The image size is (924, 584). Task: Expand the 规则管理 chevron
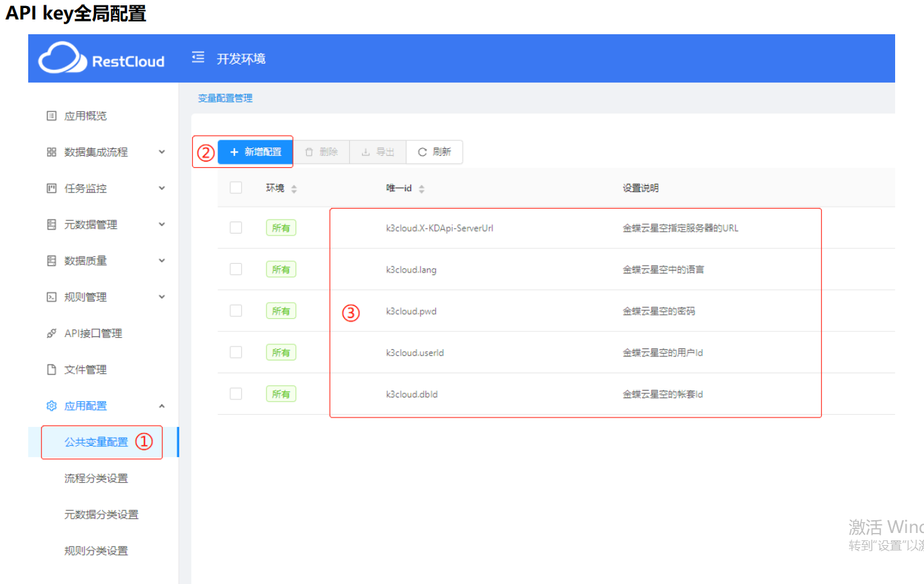coord(162,297)
